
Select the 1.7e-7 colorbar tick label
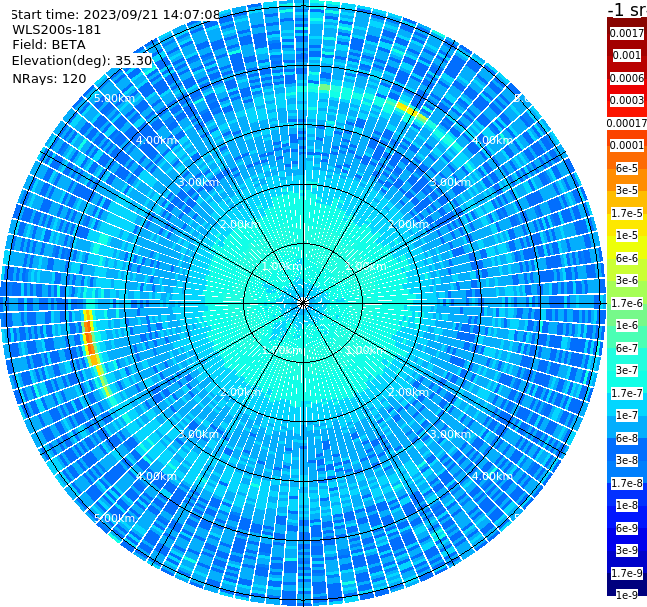click(x=627, y=393)
